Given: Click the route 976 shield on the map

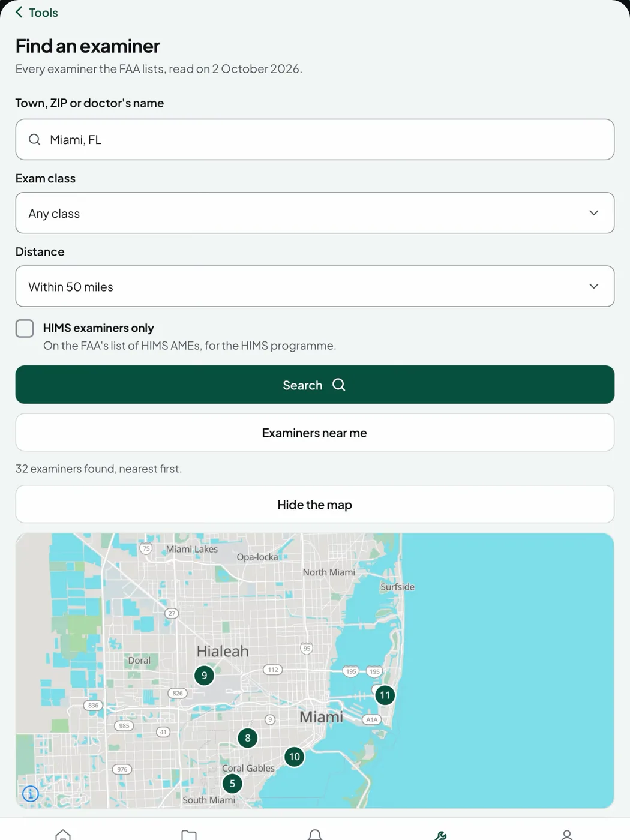Looking at the screenshot, I should tap(122, 769).
